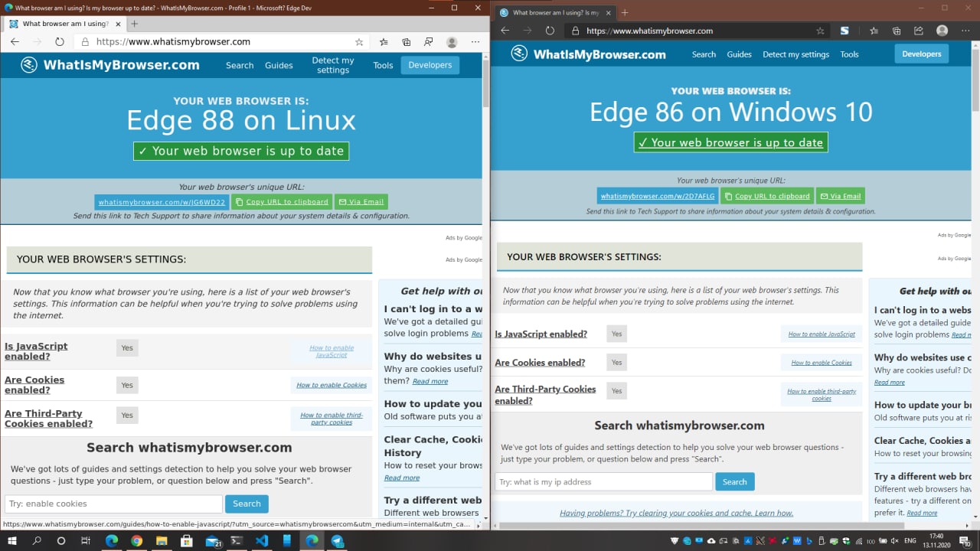Open Search menu in right window

704,54
